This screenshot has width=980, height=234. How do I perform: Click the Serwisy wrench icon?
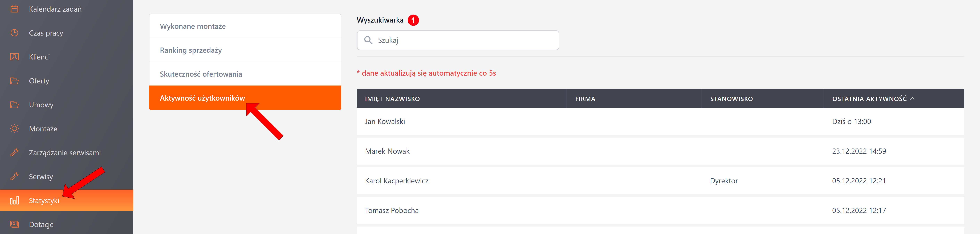click(14, 176)
